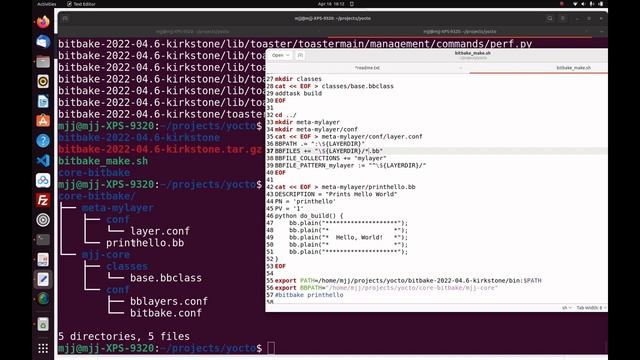Image resolution: width=640 pixels, height=360 pixels.
Task: Click line 32 'cd ../' in editor
Action: 285,115
